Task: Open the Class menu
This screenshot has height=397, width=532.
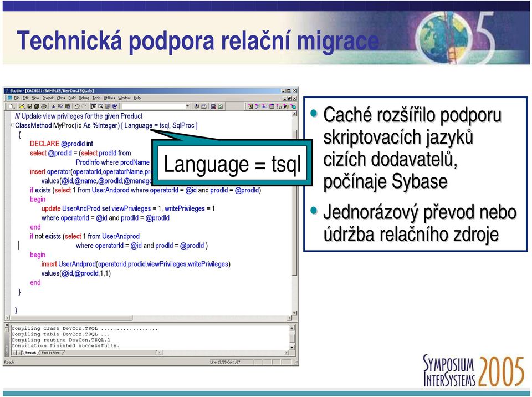Action: coord(61,98)
